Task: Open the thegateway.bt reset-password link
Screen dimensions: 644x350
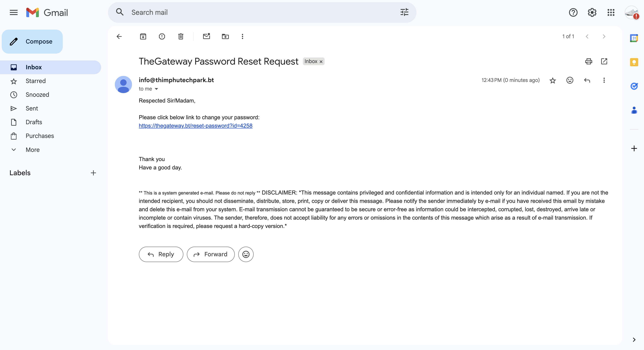Action: [196, 126]
